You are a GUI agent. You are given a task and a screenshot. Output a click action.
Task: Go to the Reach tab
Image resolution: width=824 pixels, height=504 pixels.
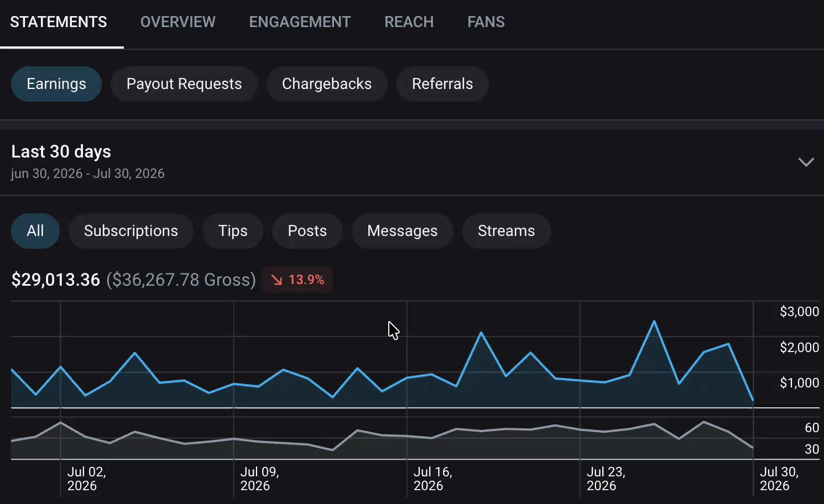pos(409,22)
